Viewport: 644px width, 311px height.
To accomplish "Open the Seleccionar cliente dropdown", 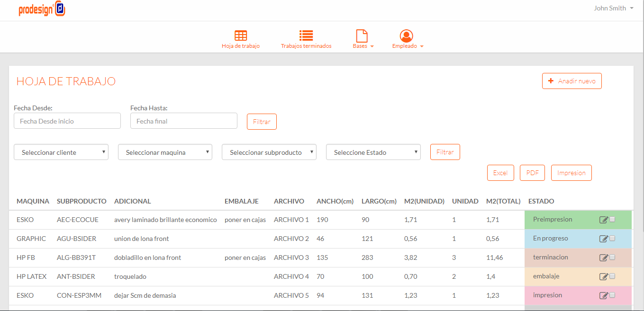I will click(61, 152).
